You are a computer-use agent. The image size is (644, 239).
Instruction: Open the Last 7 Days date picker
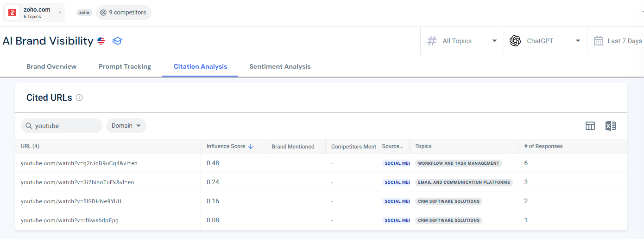pyautogui.click(x=616, y=41)
